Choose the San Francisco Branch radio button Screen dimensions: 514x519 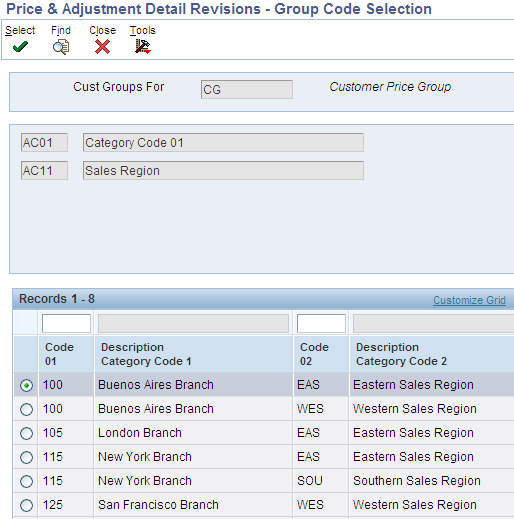pyautogui.click(x=26, y=505)
